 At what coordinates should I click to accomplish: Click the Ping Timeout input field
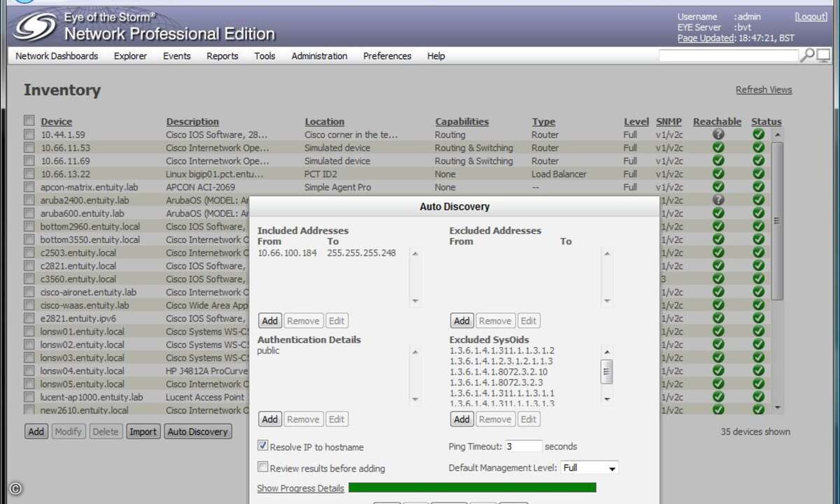[524, 446]
